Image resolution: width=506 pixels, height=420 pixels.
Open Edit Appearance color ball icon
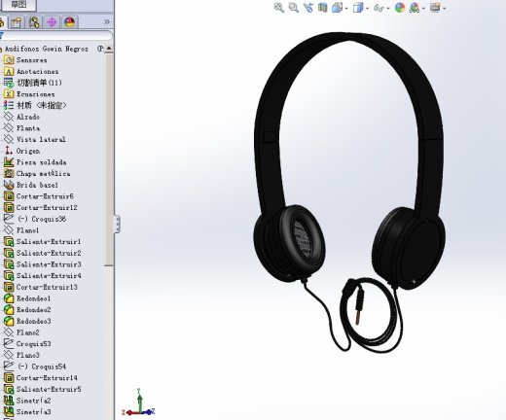(400, 8)
